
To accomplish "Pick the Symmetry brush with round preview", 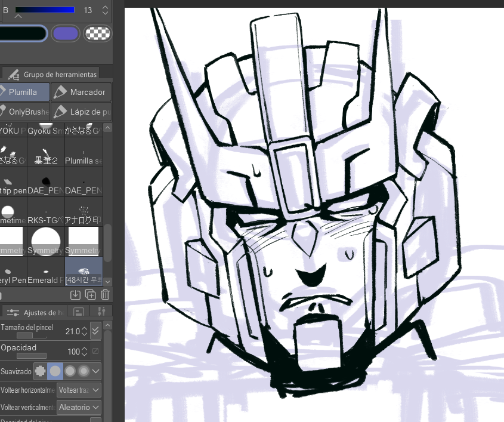I will pos(46,242).
